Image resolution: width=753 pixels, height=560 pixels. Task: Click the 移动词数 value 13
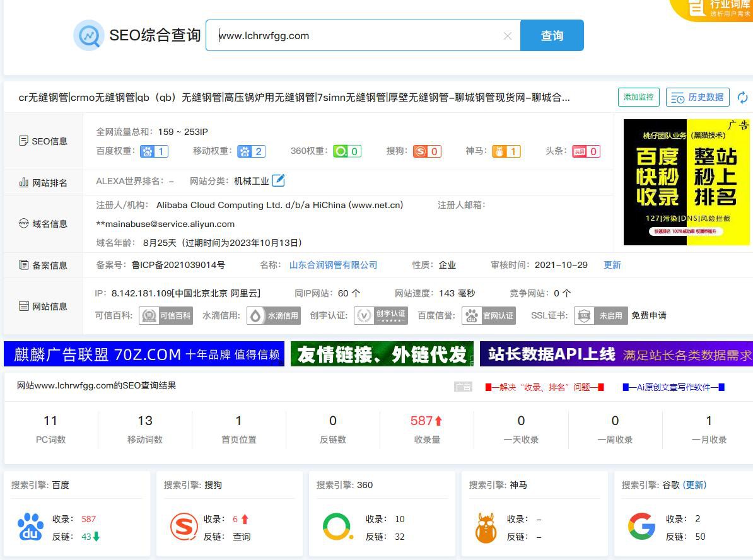145,421
